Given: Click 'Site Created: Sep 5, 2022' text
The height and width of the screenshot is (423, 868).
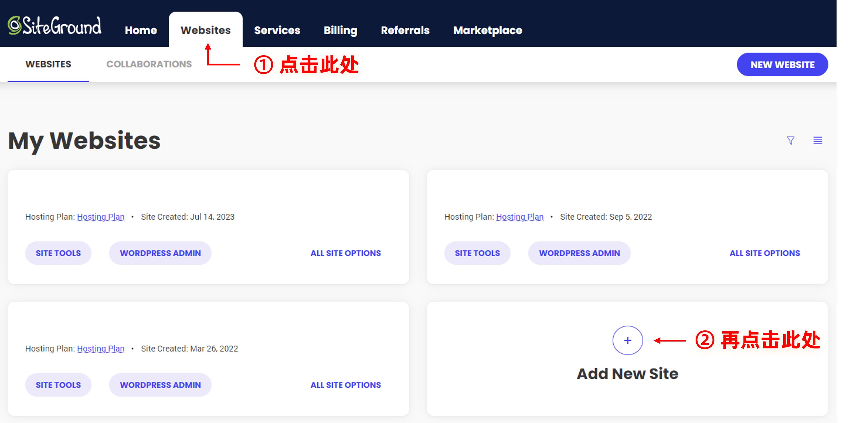Looking at the screenshot, I should [x=606, y=216].
